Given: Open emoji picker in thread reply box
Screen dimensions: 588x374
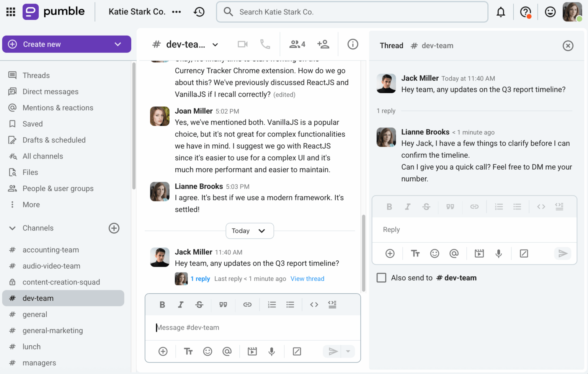Looking at the screenshot, I should 434,253.
